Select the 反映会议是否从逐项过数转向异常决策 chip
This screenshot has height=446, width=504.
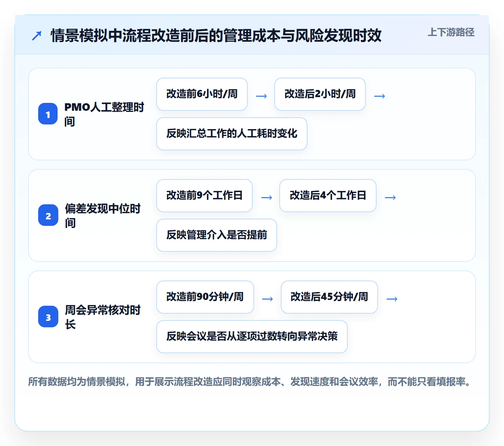(x=252, y=337)
